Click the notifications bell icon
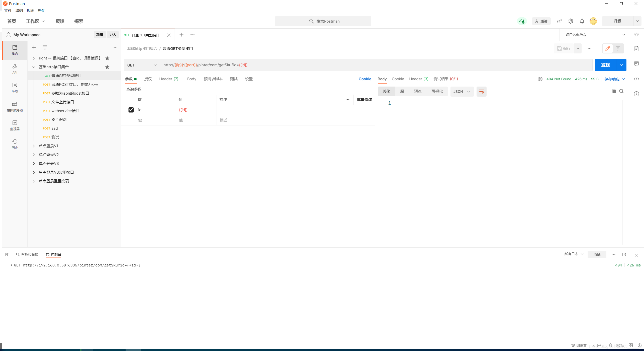The width and height of the screenshot is (644, 351). (582, 21)
